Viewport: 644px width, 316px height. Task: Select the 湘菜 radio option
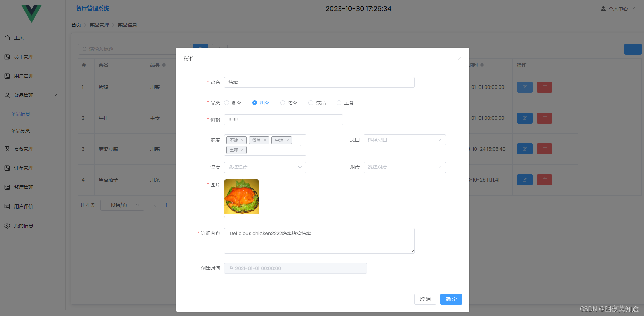[233, 103]
